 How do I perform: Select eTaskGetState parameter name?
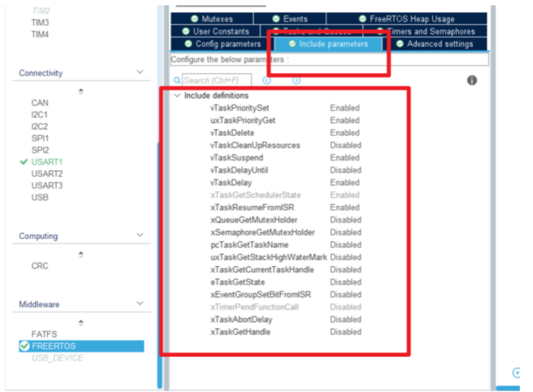click(x=237, y=282)
